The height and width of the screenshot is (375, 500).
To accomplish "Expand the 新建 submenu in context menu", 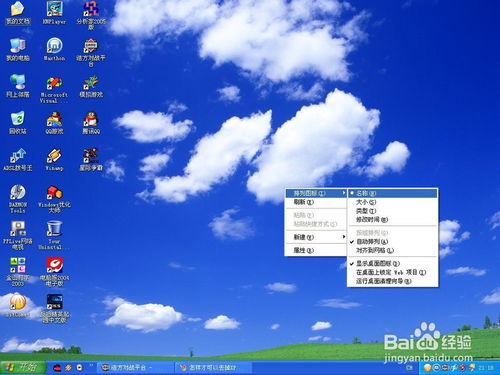I will click(316, 237).
